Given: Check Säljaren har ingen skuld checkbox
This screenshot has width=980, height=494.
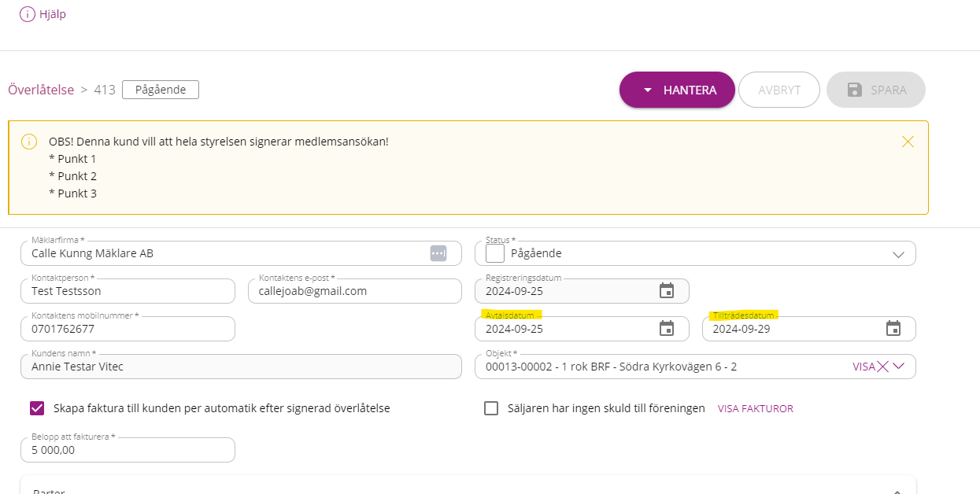Looking at the screenshot, I should pos(491,408).
